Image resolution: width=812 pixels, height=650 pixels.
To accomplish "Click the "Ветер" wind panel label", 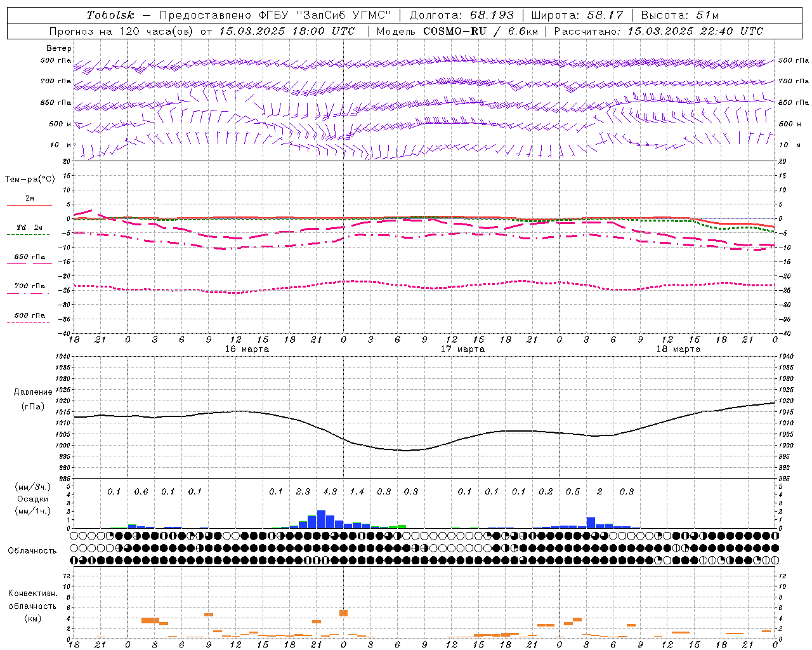I will [59, 48].
